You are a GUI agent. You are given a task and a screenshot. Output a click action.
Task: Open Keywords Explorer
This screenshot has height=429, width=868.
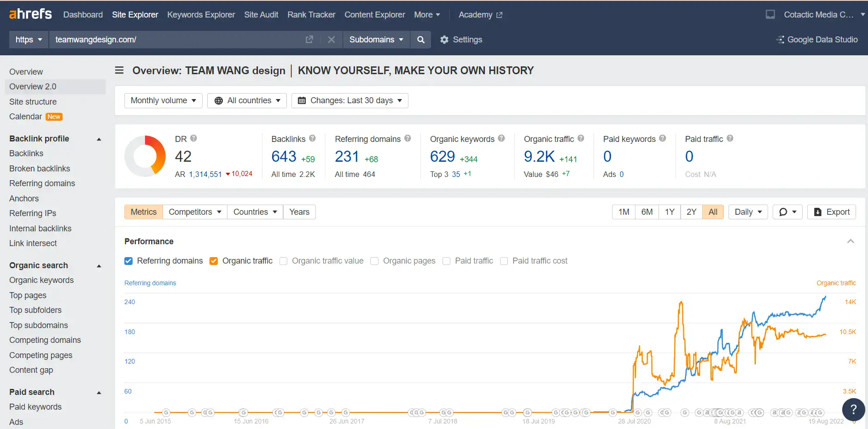click(x=201, y=15)
